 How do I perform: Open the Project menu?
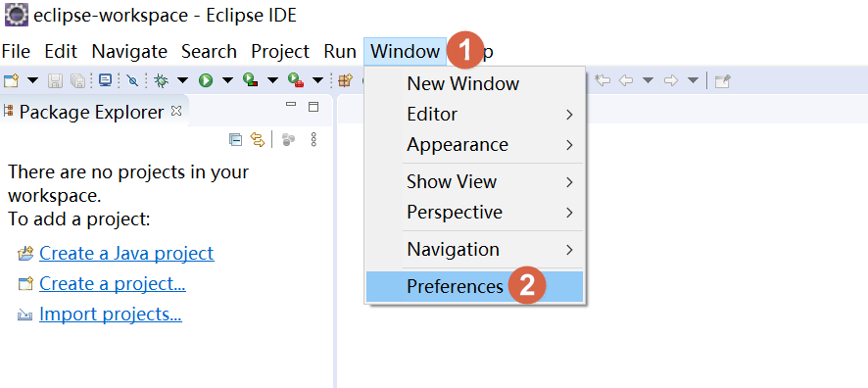[280, 51]
